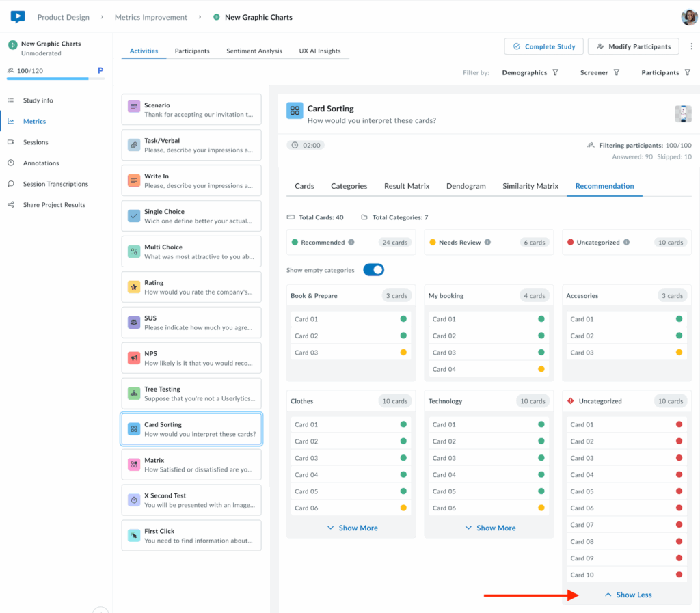The image size is (700, 613).
Task: Open the Screener filter
Action: [x=600, y=72]
